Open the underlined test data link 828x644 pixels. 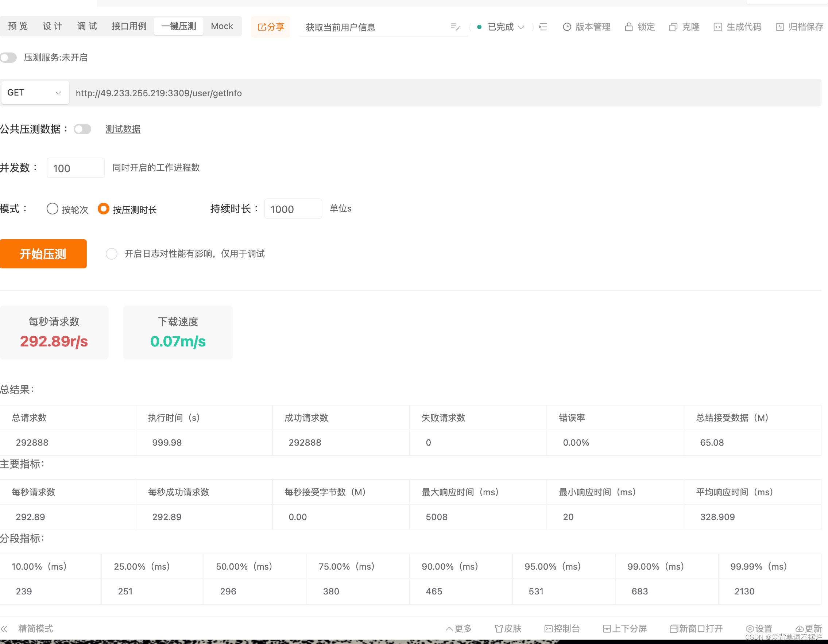[x=123, y=129]
